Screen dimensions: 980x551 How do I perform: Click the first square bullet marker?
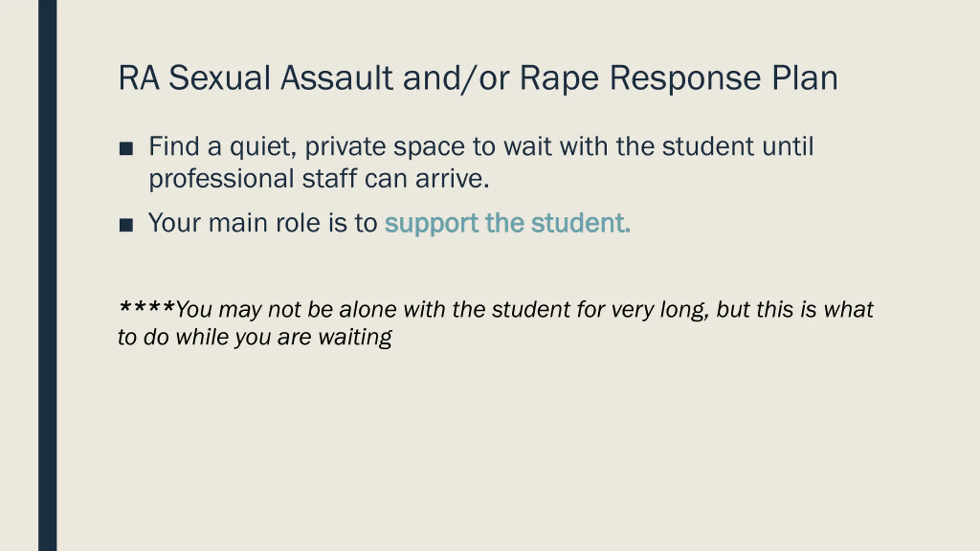pyautogui.click(x=126, y=148)
